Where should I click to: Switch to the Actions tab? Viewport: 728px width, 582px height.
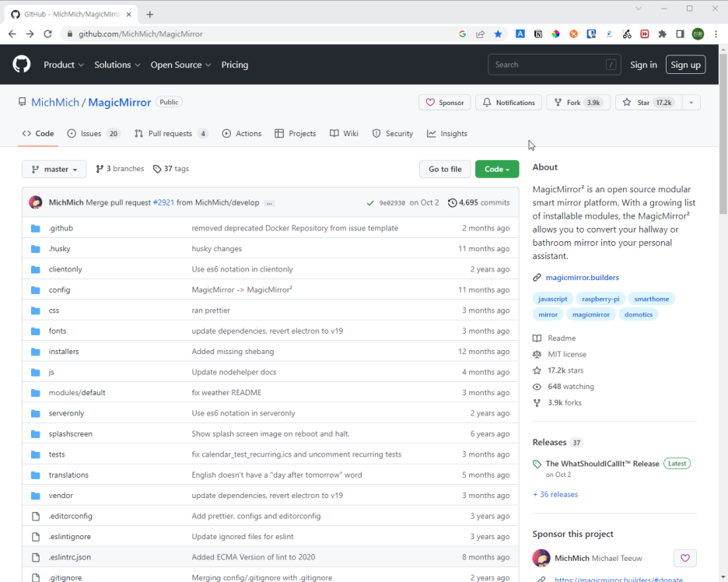[242, 133]
